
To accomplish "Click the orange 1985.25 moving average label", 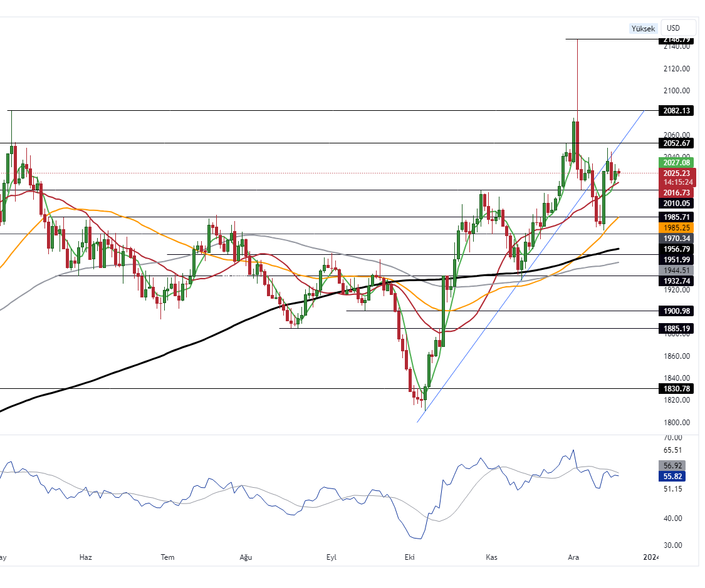I will (676, 228).
